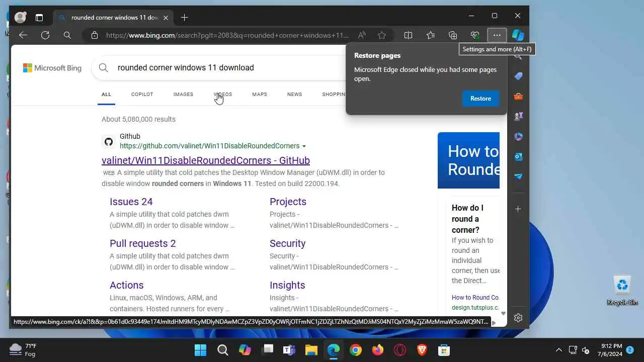Open a new tab with plus button
Screen dimensions: 644x362
click(x=184, y=18)
